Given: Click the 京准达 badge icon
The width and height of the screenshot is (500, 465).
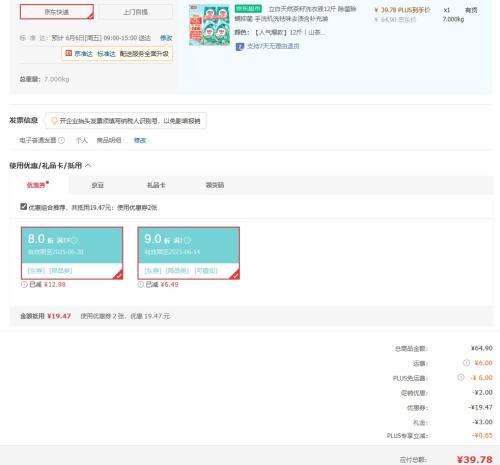Looking at the screenshot, I should [x=68, y=53].
